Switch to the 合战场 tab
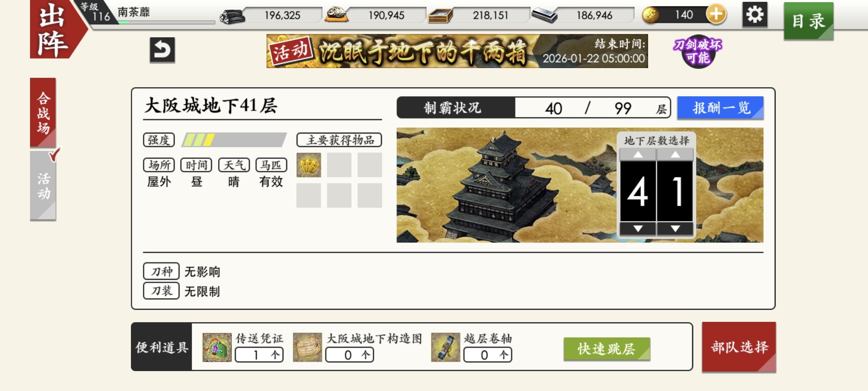The width and height of the screenshot is (868, 391). [43, 113]
